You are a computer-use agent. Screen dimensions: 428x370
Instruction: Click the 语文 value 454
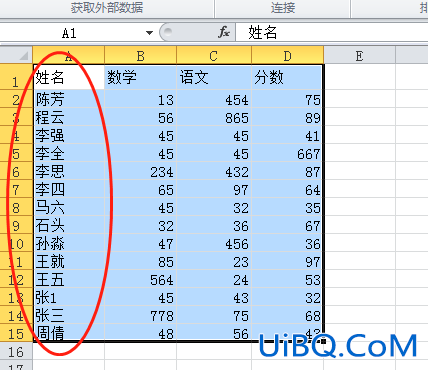[x=214, y=99]
